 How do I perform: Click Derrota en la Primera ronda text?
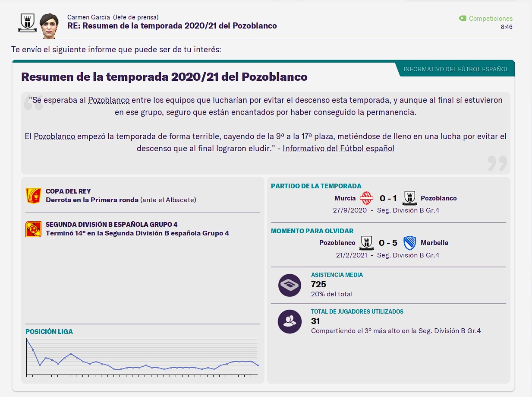(x=92, y=200)
